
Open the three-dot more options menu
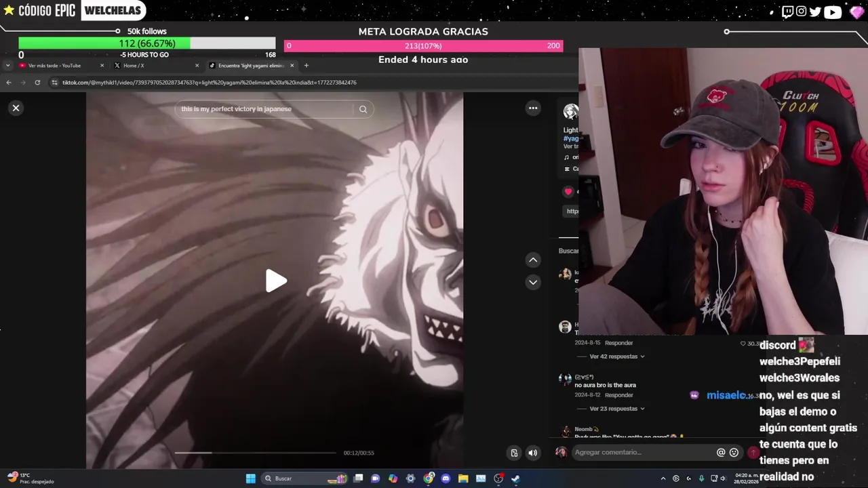tap(533, 108)
